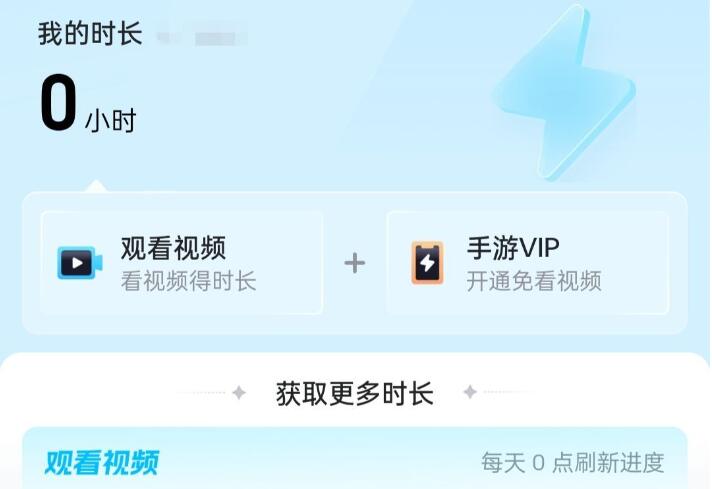Viewport: 712px width, 489px height.
Task: Select the blue 观看视频 section heading
Action: pyautogui.click(x=102, y=462)
